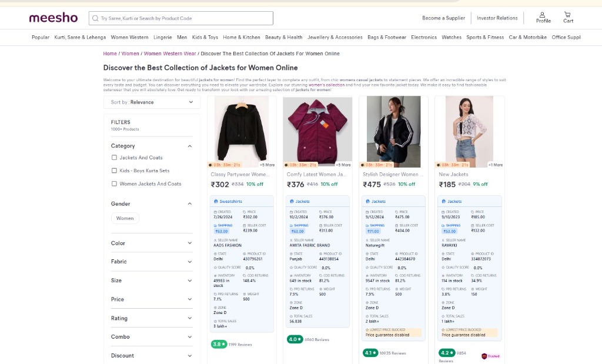602x364 pixels.
Task: Go to Home breadcrumb
Action: (110, 54)
